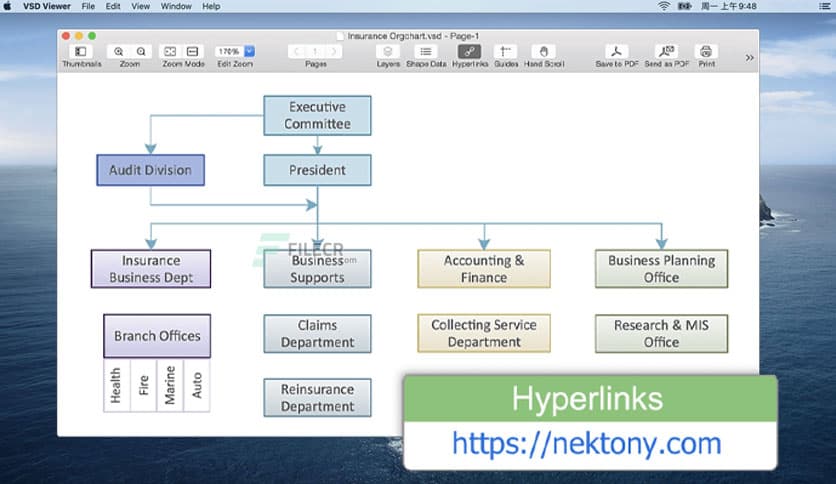Toggle the Thumbnails sidebar button
Image resolution: width=836 pixels, height=484 pixels.
coord(81,51)
